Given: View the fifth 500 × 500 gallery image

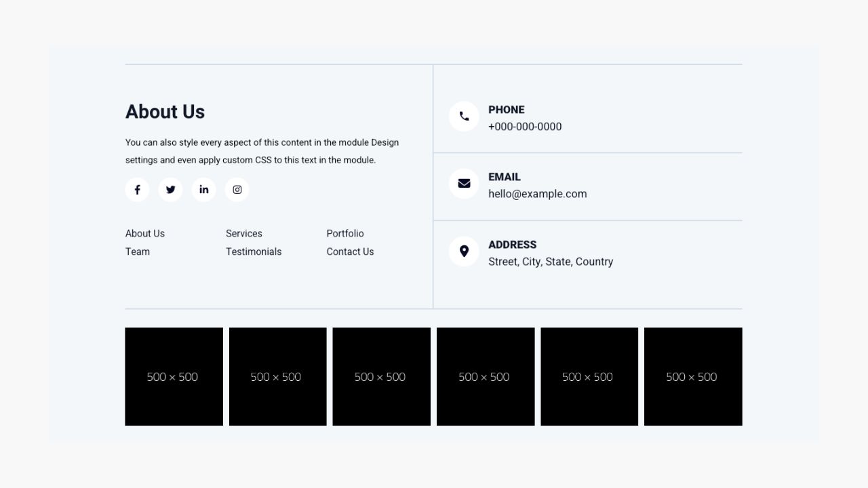Looking at the screenshot, I should click(589, 377).
